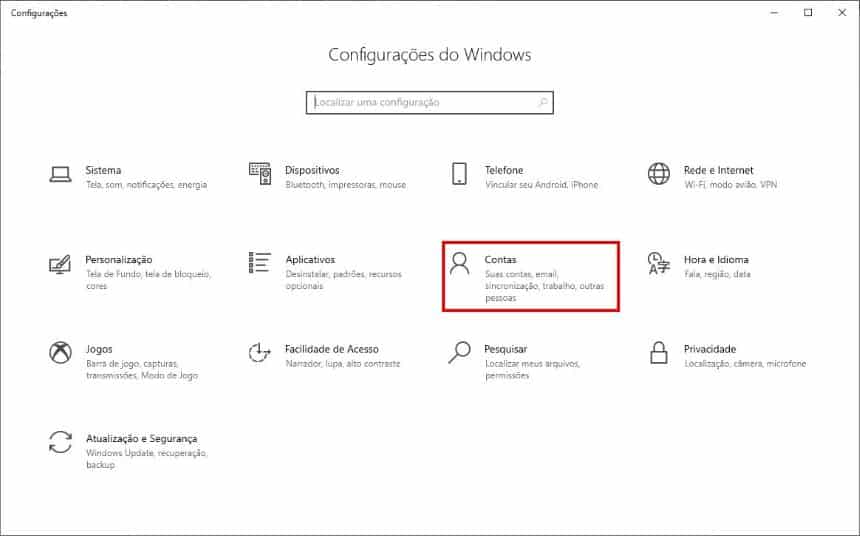
Task: Click 'Windows Update, recuperação' description
Action: pos(146,453)
